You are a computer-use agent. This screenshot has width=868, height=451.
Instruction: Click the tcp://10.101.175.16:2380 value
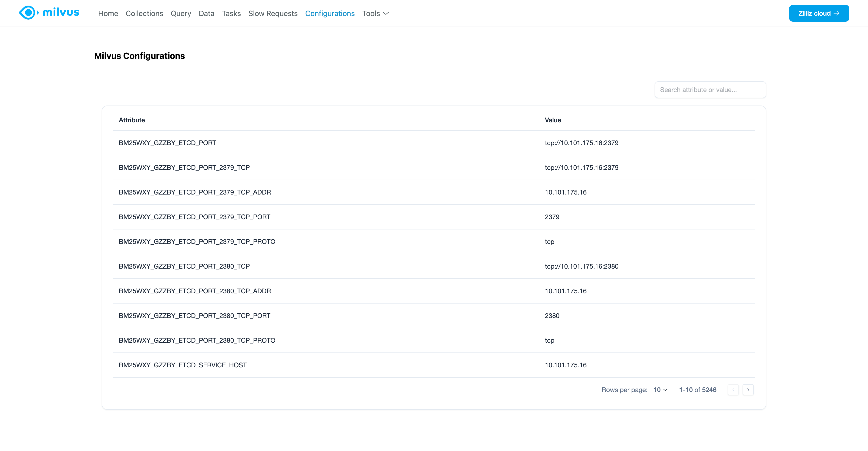581,266
